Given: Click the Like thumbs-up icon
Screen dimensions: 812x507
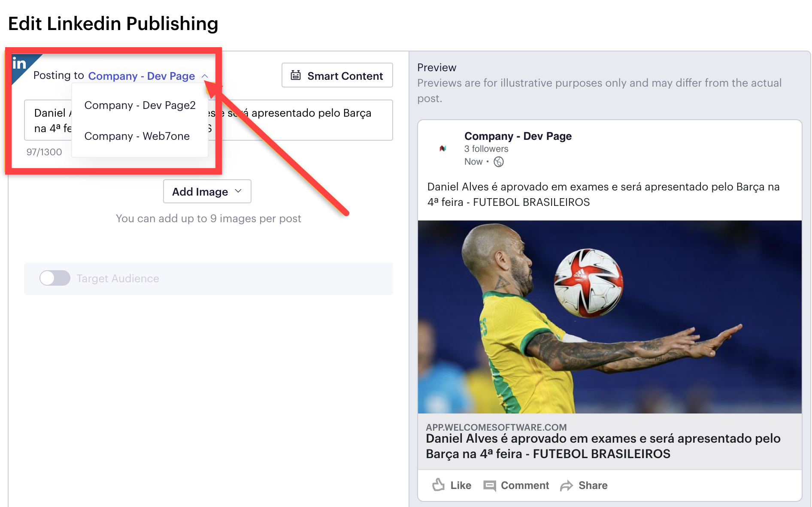Looking at the screenshot, I should 438,485.
